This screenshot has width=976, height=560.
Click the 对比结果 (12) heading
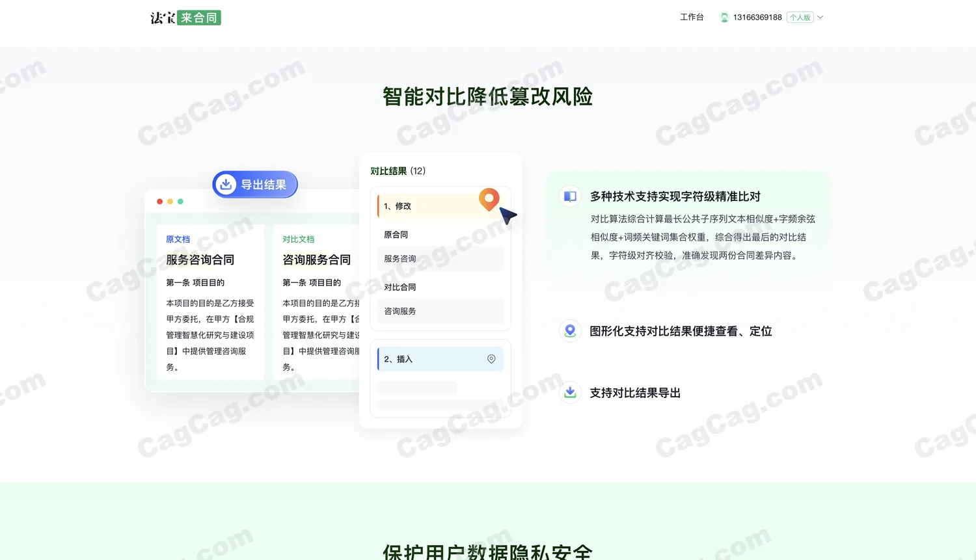(398, 171)
